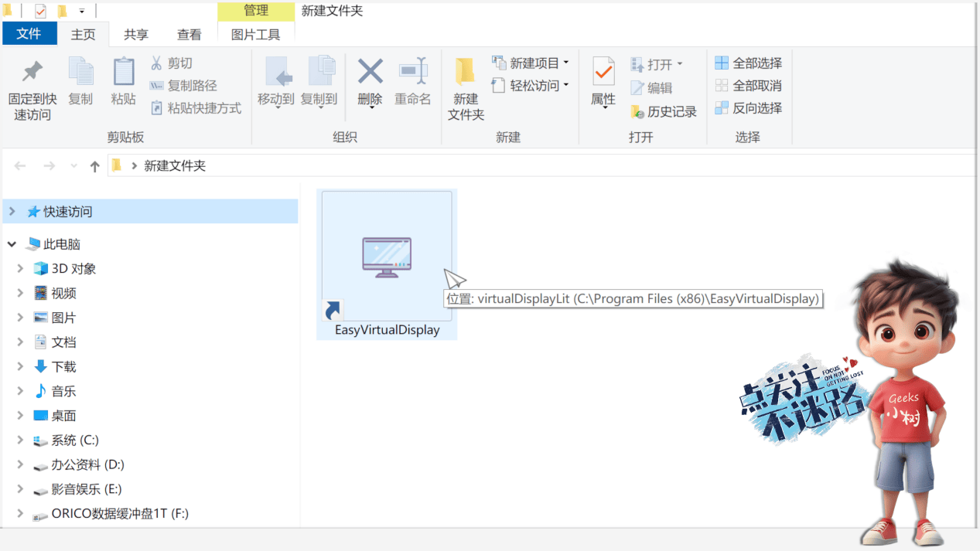Click the Rename (重命名) icon
This screenshot has height=551, width=980.
413,72
